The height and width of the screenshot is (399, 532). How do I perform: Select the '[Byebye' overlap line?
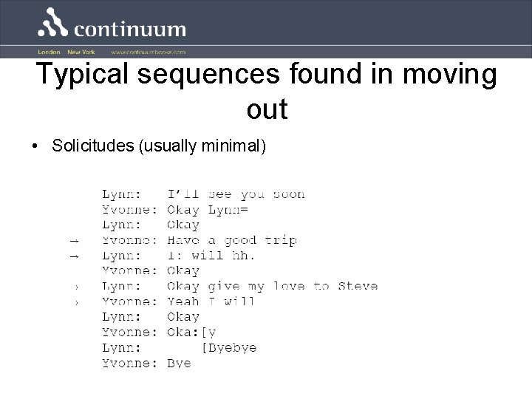[x=229, y=348]
